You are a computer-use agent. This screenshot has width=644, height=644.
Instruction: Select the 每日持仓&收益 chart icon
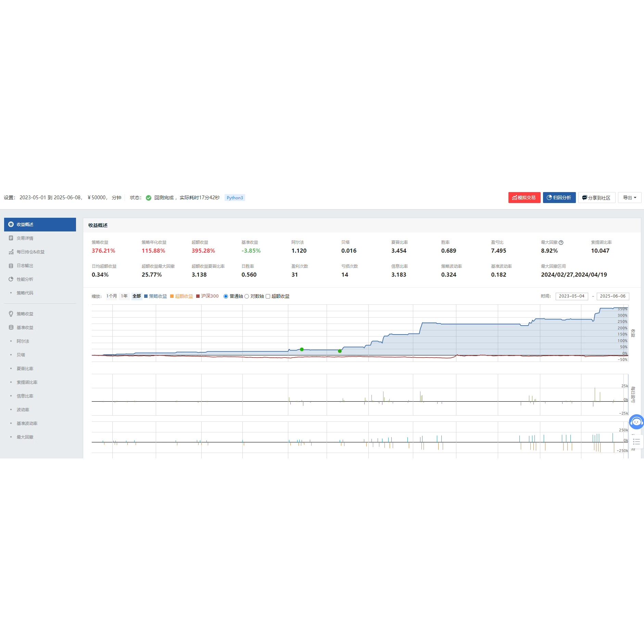click(x=11, y=252)
